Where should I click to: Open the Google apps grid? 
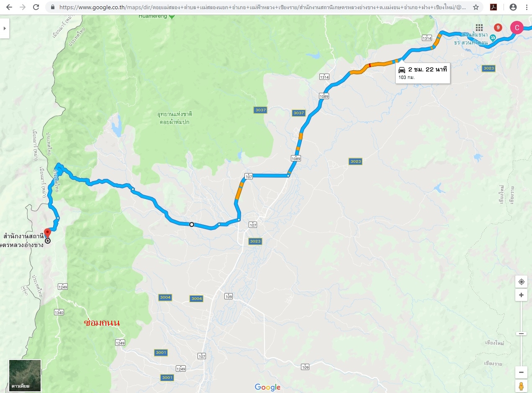coord(479,28)
